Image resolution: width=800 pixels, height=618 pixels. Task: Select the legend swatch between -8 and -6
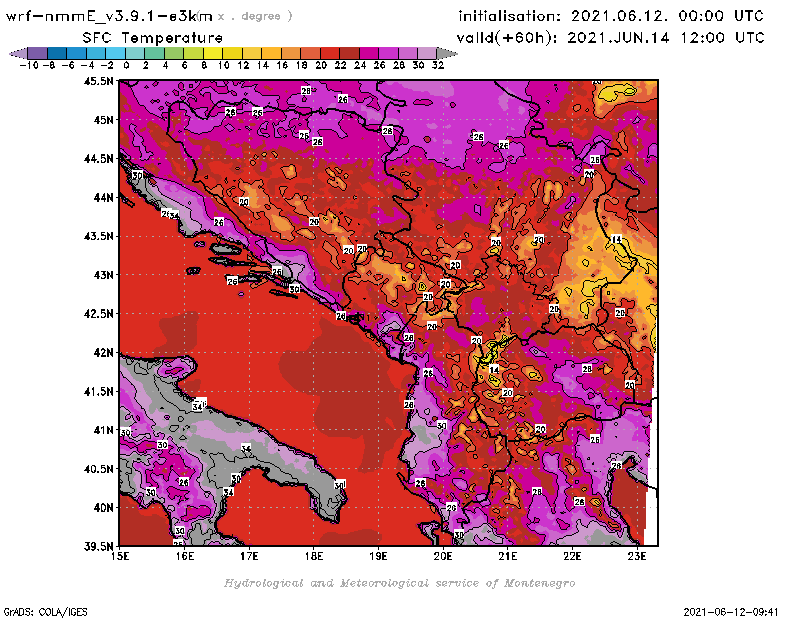tap(57, 54)
